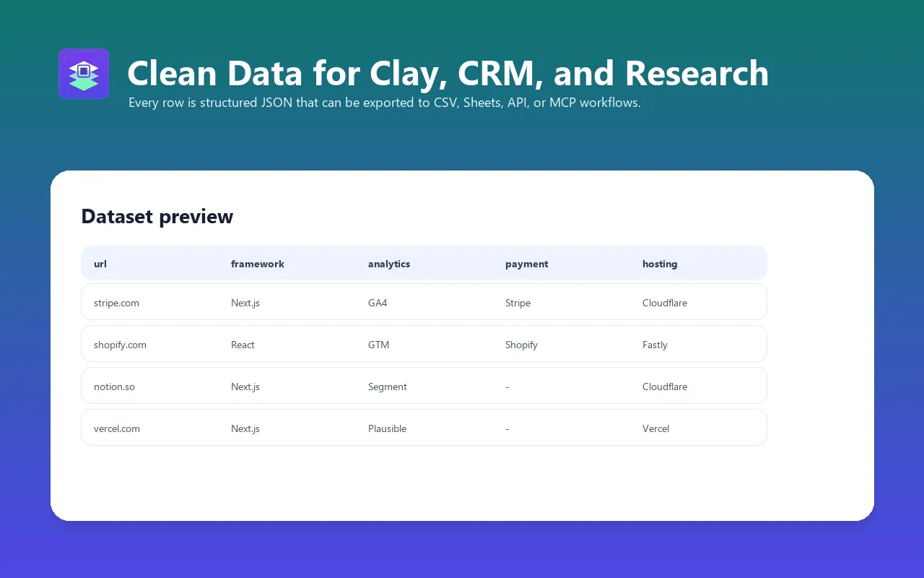Select the stripe.com url cell

pos(116,303)
